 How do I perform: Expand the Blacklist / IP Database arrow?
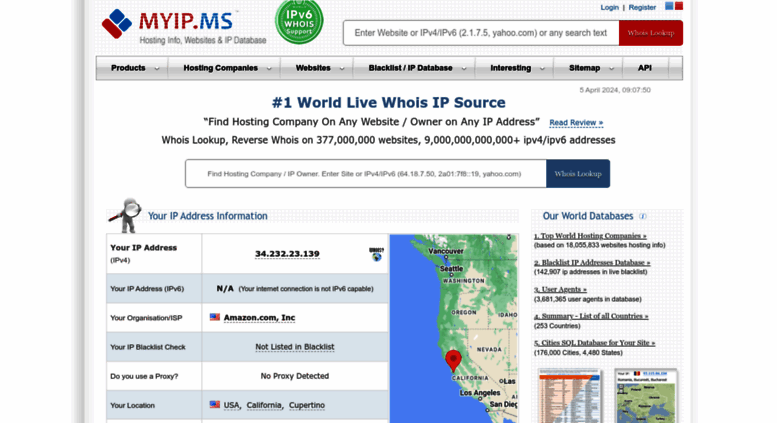coord(464,69)
